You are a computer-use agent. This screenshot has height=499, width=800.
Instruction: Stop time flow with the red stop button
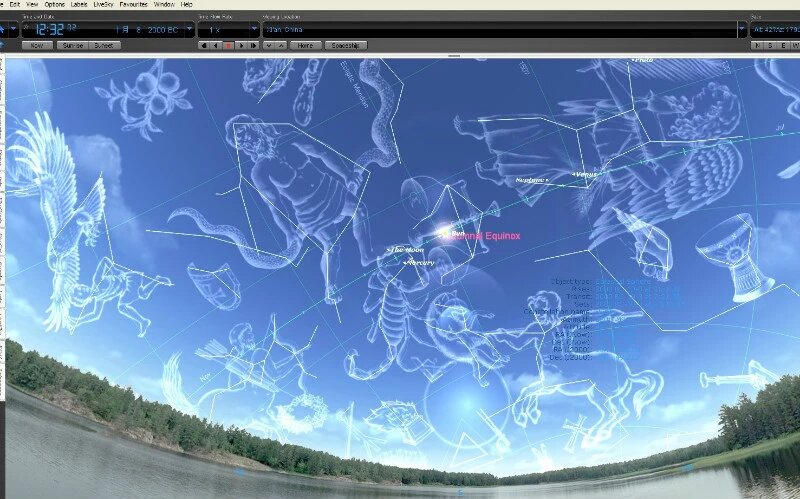tap(229, 45)
